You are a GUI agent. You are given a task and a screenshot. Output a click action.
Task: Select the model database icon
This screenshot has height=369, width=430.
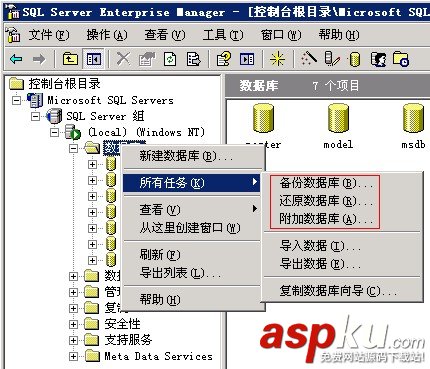pos(338,118)
